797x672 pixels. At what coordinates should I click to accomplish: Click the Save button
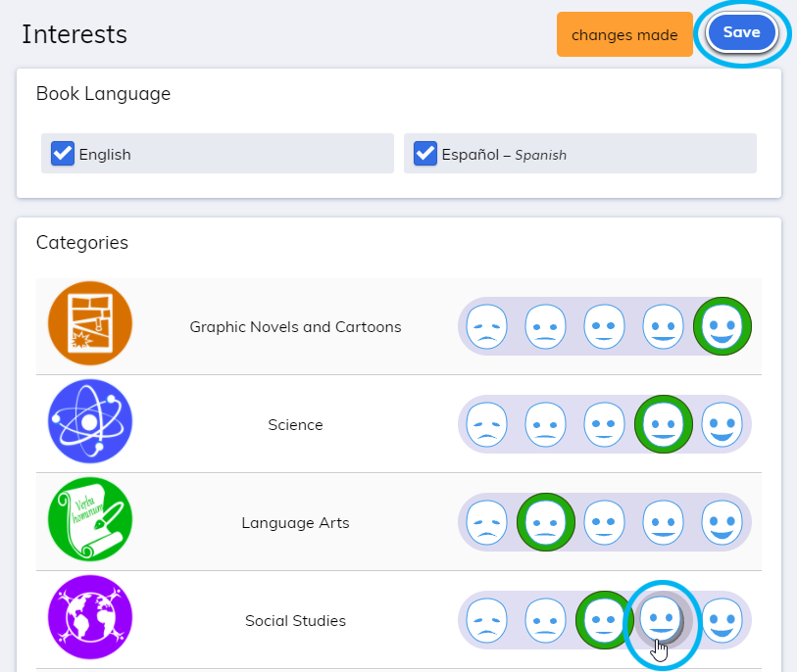(x=741, y=32)
